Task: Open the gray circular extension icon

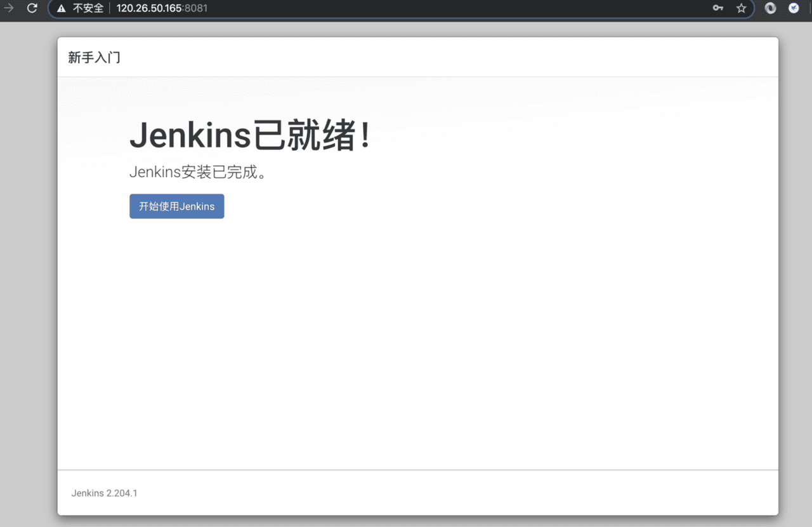Action: tap(770, 8)
